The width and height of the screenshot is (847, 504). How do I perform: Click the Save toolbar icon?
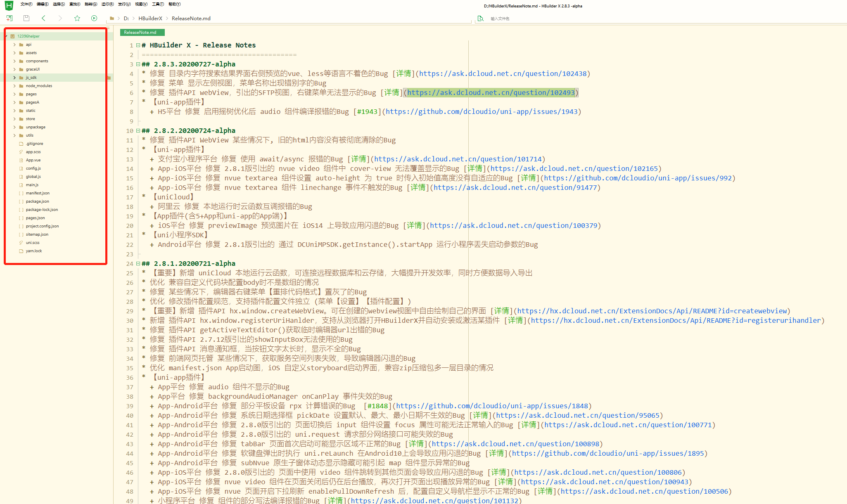coord(26,18)
